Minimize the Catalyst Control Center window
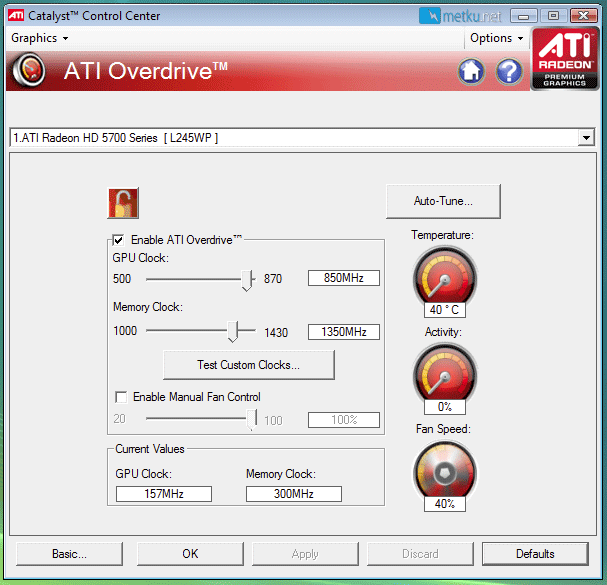This screenshot has width=607, height=585. tap(524, 16)
